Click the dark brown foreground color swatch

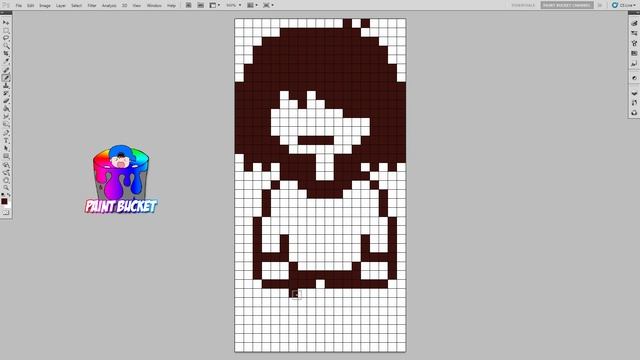pyautogui.click(x=4, y=201)
